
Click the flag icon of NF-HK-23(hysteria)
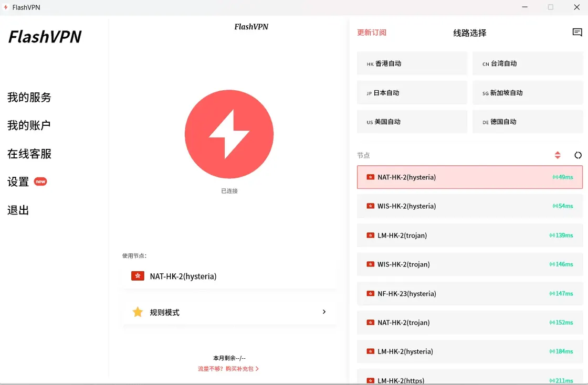pos(371,293)
